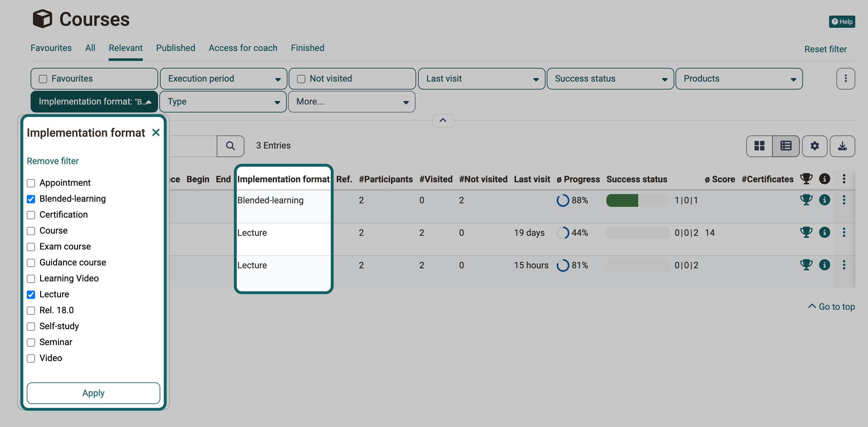868x427 pixels.
Task: Check the Certification checkbox
Action: coord(31,215)
